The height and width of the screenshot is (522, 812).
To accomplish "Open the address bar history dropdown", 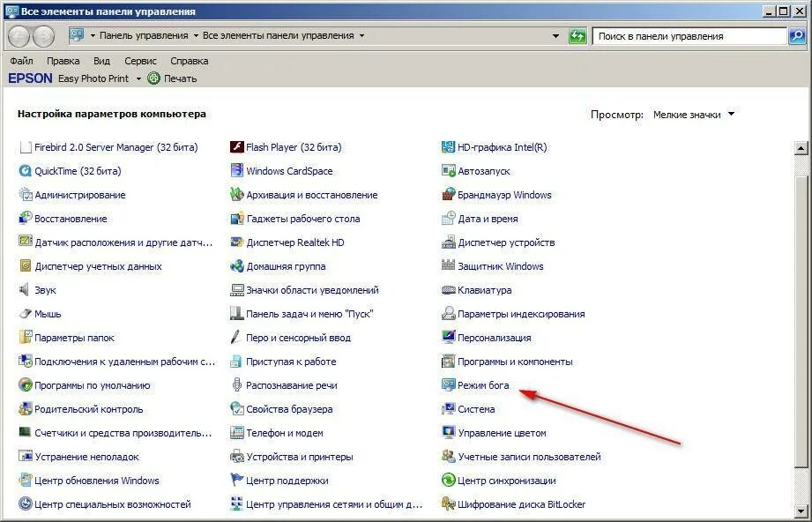I will pos(555,36).
